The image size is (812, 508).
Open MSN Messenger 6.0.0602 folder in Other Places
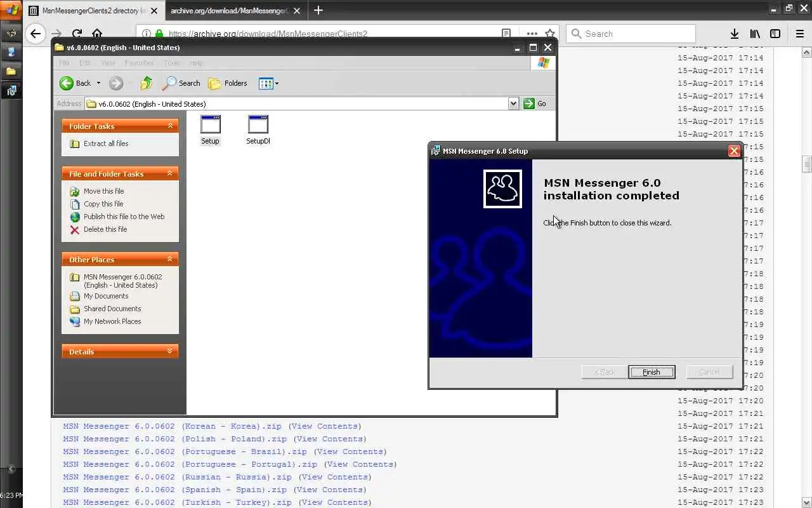pyautogui.click(x=116, y=281)
